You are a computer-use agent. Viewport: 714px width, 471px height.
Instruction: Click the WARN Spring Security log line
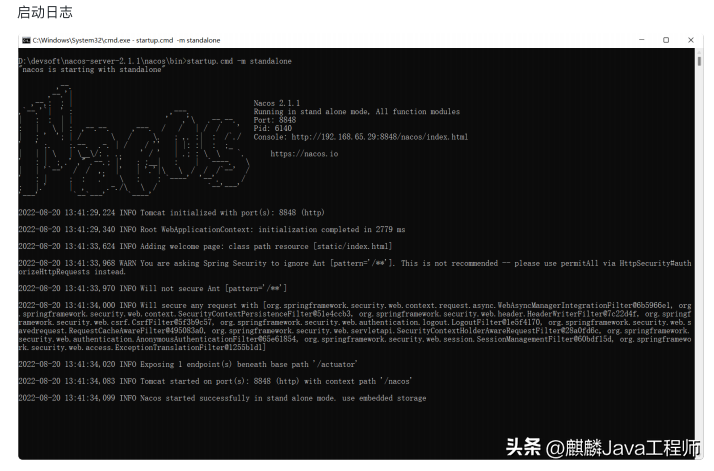coord(355,267)
